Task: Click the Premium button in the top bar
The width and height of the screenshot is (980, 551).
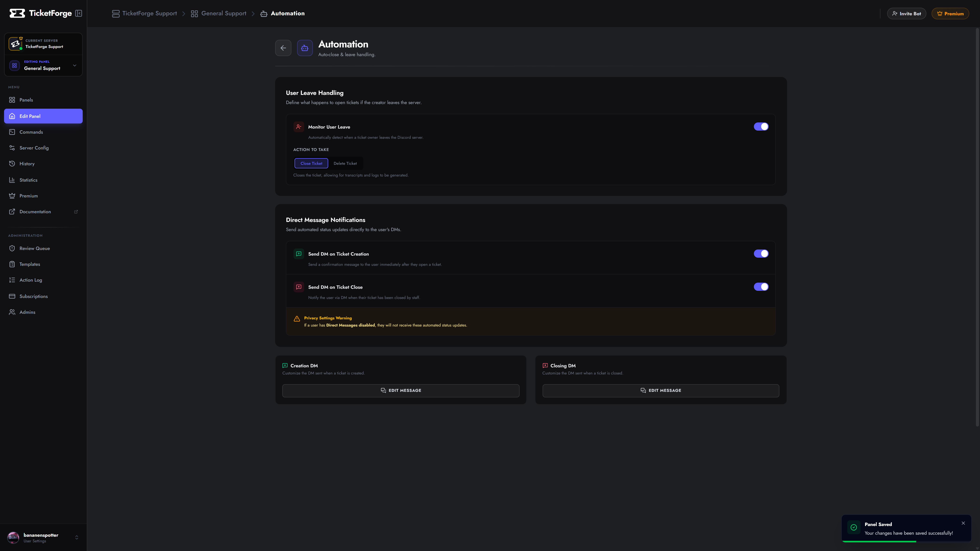Action: coord(950,14)
